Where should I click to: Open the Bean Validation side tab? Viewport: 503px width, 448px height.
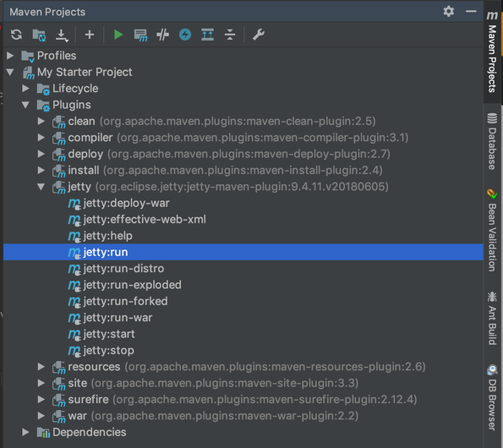click(492, 230)
